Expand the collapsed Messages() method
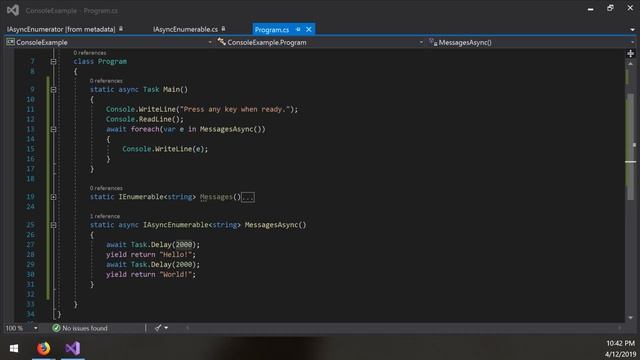 [53, 197]
